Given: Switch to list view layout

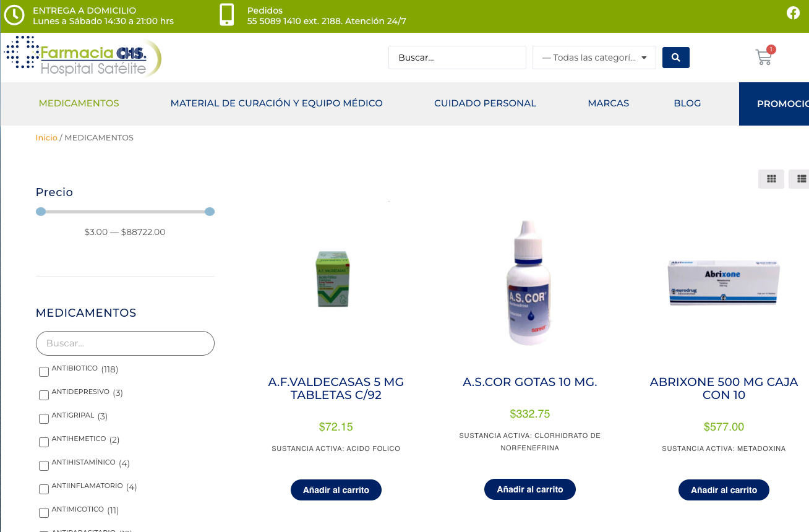Looking at the screenshot, I should [x=801, y=179].
